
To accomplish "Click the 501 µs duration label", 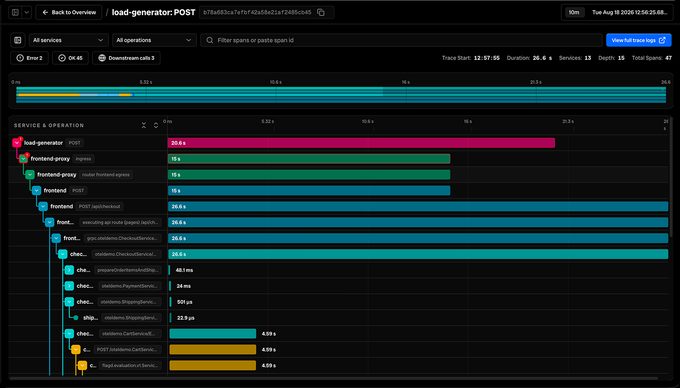I will pyautogui.click(x=185, y=302).
